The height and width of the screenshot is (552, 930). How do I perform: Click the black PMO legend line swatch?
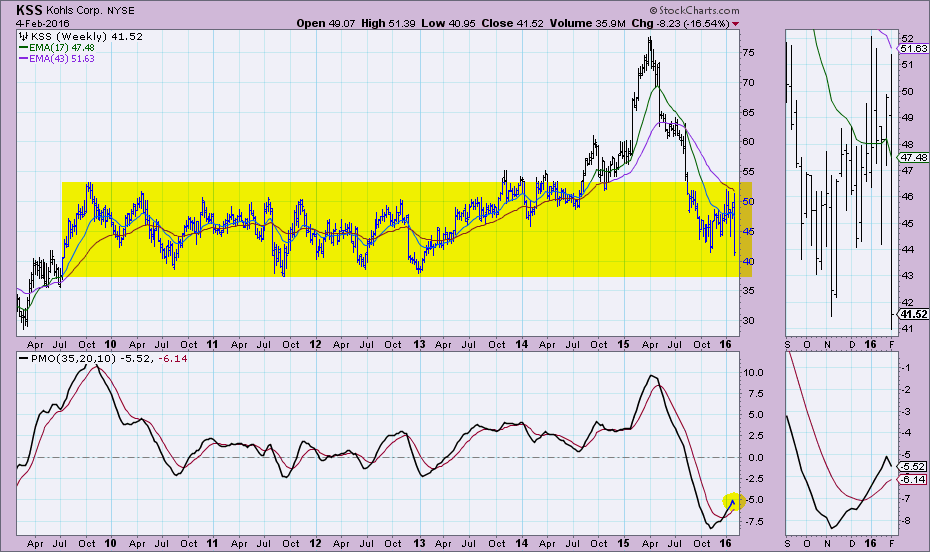24,359
